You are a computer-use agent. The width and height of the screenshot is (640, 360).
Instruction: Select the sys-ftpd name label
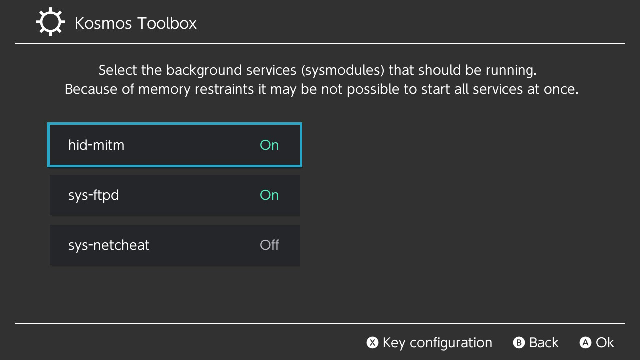[93, 196]
